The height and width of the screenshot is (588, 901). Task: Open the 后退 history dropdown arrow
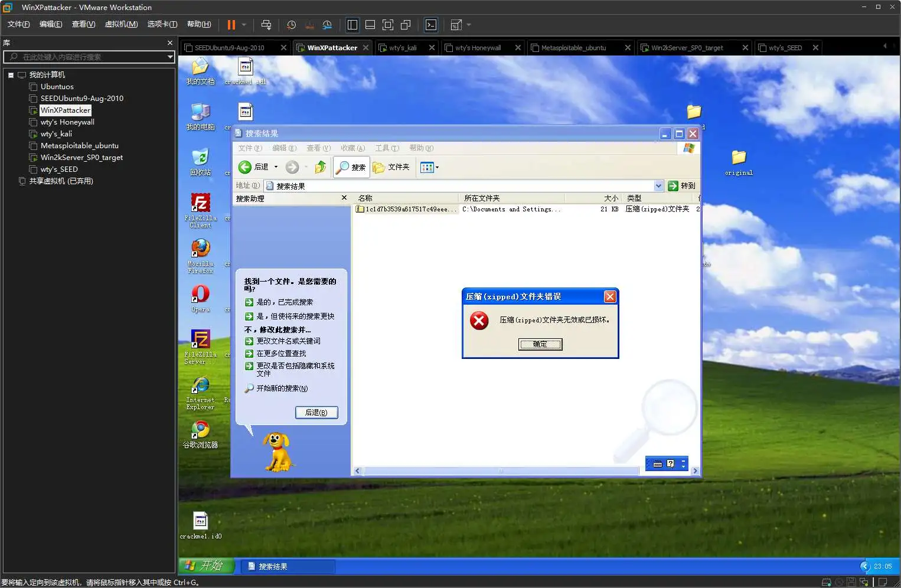point(276,167)
